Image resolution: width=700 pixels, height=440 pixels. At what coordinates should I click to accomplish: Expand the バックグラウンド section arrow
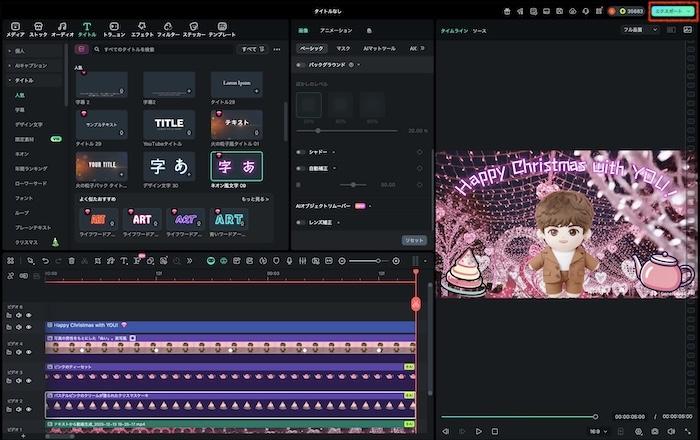pyautogui.click(x=358, y=65)
